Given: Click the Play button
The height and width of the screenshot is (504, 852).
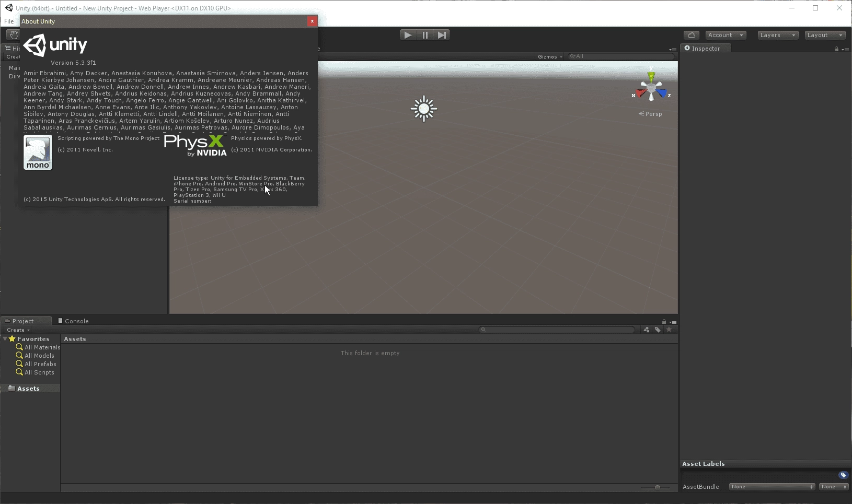Looking at the screenshot, I should [x=408, y=35].
